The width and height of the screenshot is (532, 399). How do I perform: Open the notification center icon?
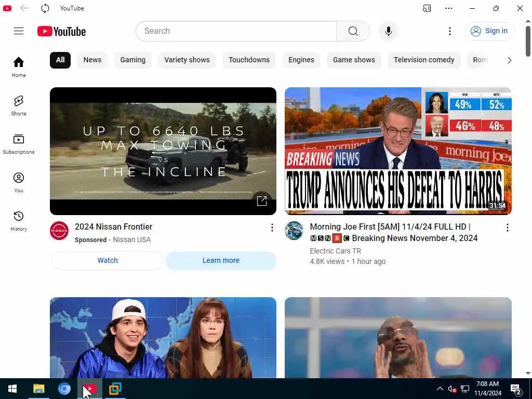[516, 389]
